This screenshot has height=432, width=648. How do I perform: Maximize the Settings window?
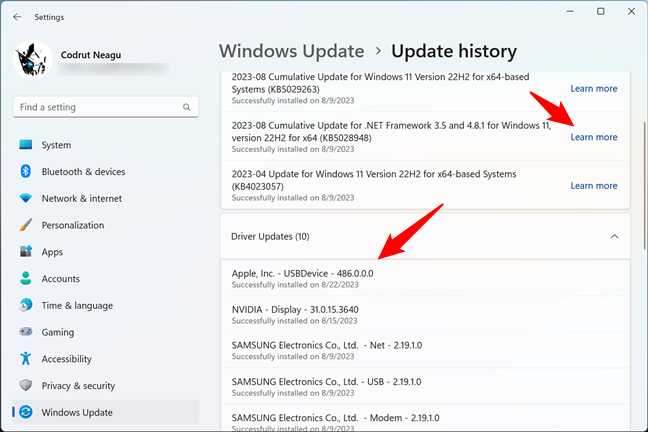(600, 12)
